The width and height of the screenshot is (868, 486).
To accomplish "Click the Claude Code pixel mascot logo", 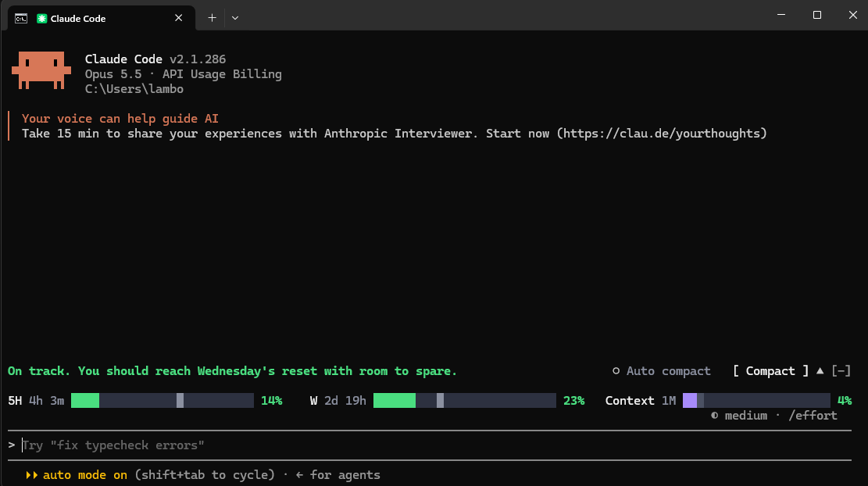I will tap(41, 70).
